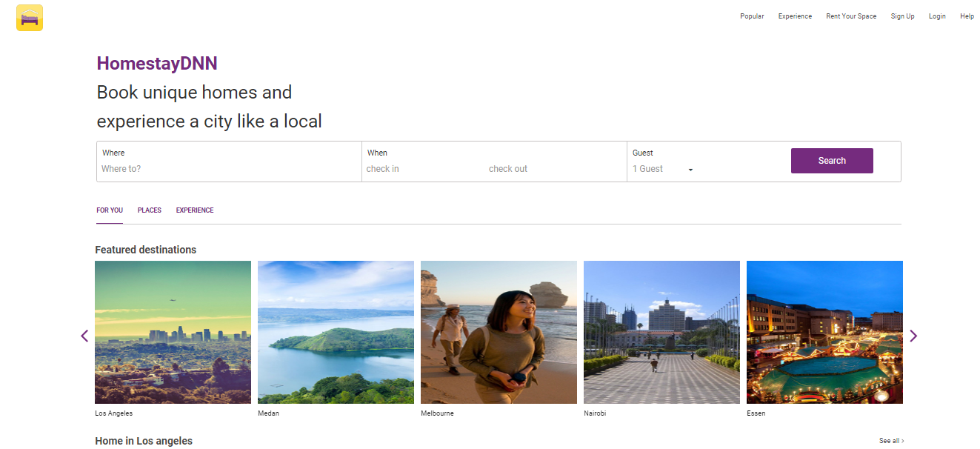Click the HomestayDNN purple heading

coord(157,63)
